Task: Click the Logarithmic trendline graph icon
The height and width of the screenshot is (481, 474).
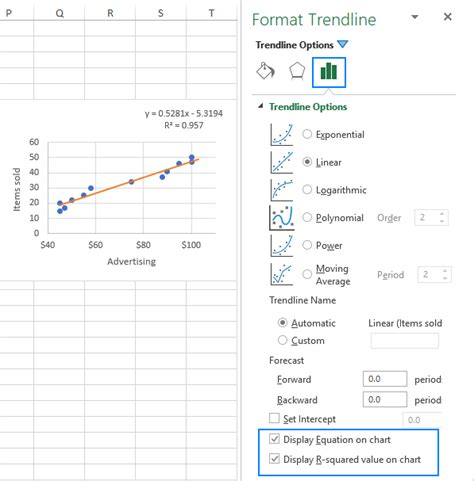Action: click(282, 190)
